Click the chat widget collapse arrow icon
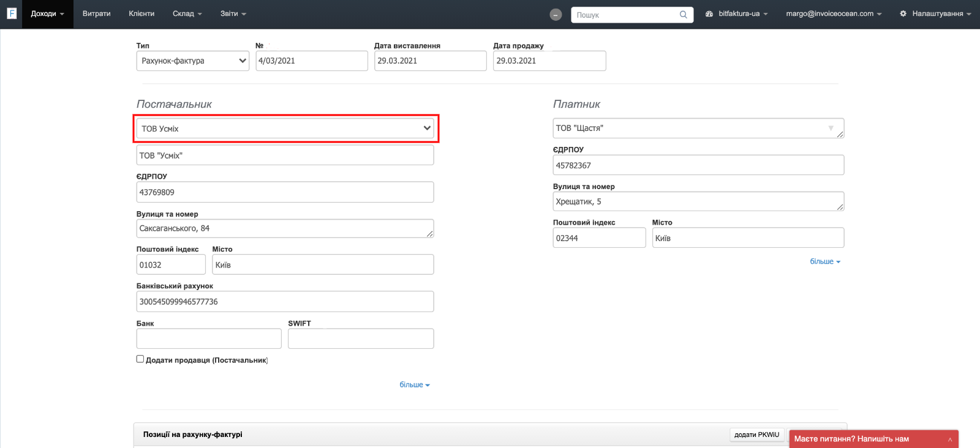Image resolution: width=980 pixels, height=448 pixels. tap(950, 439)
